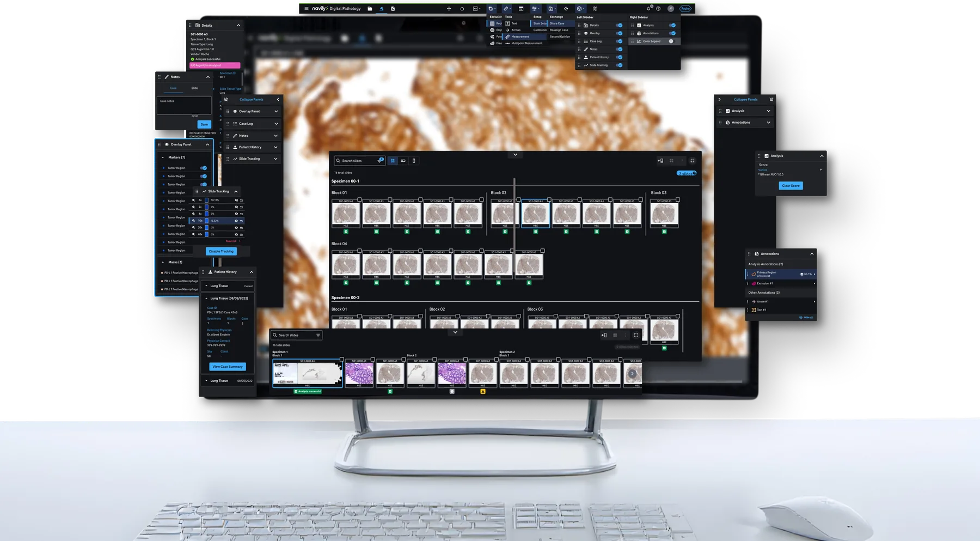Switch to the Slide tab in Notes

pos(194,88)
